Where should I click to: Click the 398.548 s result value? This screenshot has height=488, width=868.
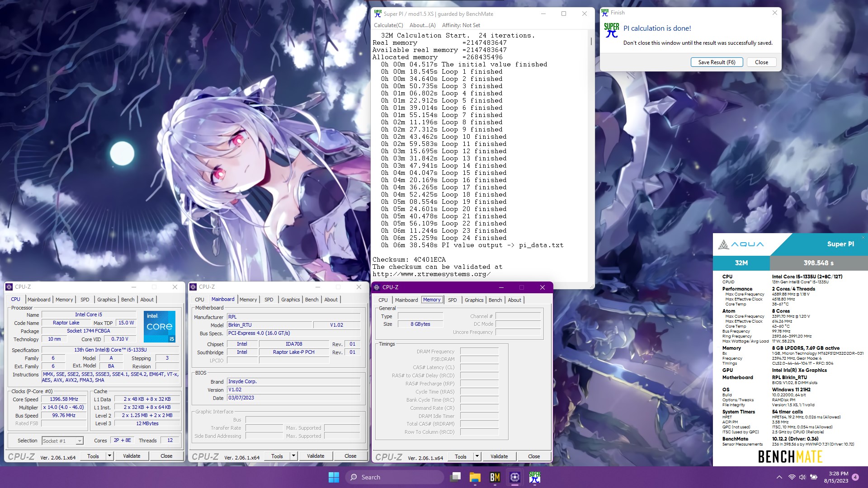point(818,263)
